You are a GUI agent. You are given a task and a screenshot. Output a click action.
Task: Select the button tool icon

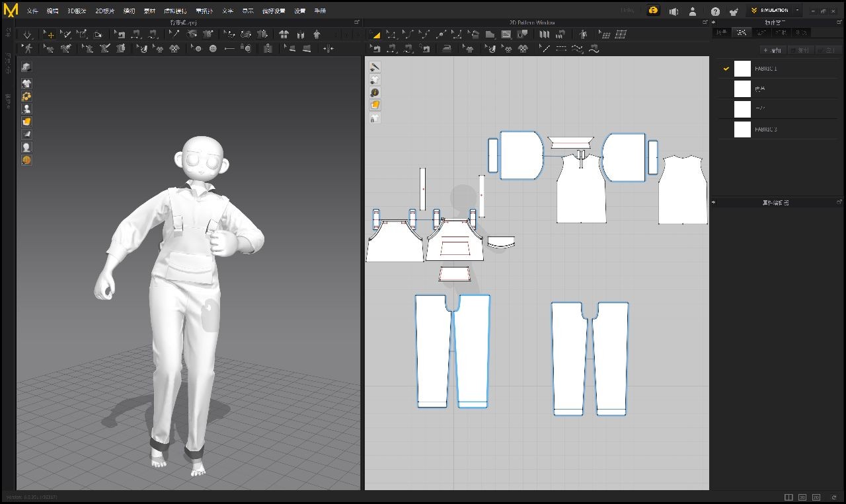click(x=213, y=48)
